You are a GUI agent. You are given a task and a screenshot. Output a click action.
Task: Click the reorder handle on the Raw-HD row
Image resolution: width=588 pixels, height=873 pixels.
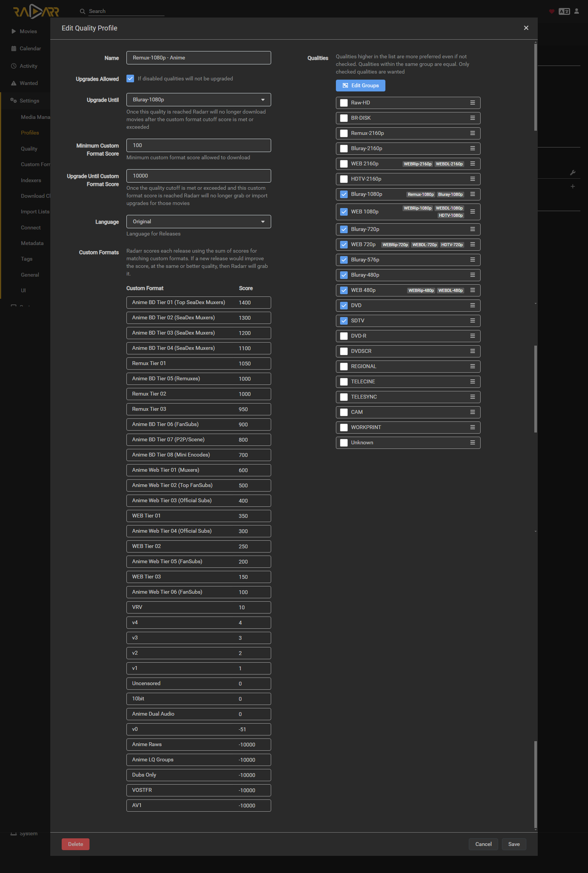pos(472,103)
